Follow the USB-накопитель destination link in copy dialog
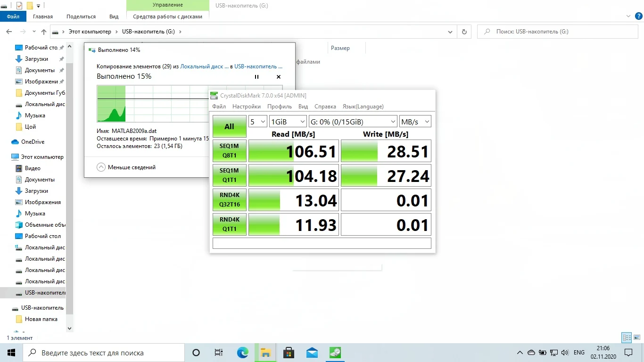 click(x=258, y=67)
